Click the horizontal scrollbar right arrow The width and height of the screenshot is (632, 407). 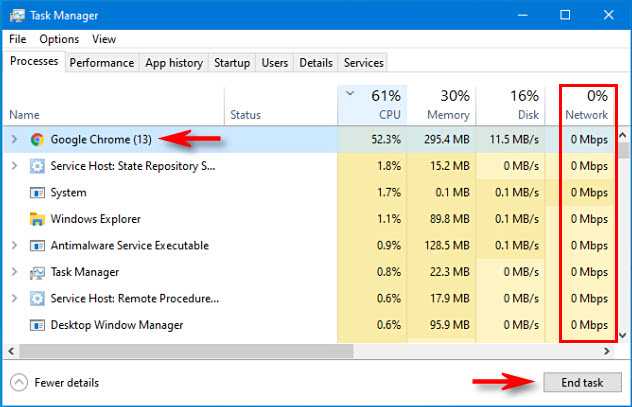(x=607, y=351)
